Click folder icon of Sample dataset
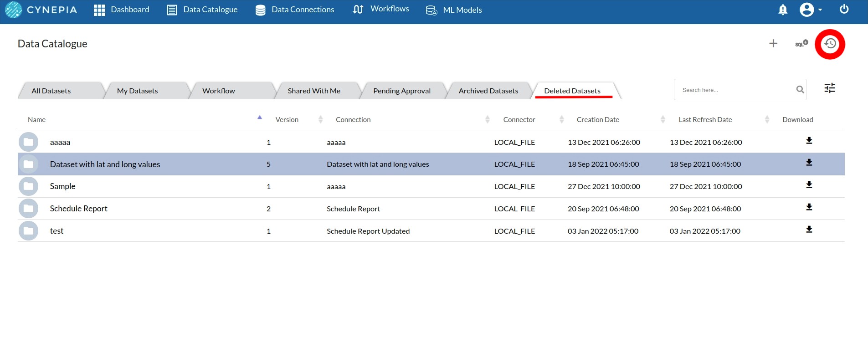The height and width of the screenshot is (353, 868). [x=28, y=186]
